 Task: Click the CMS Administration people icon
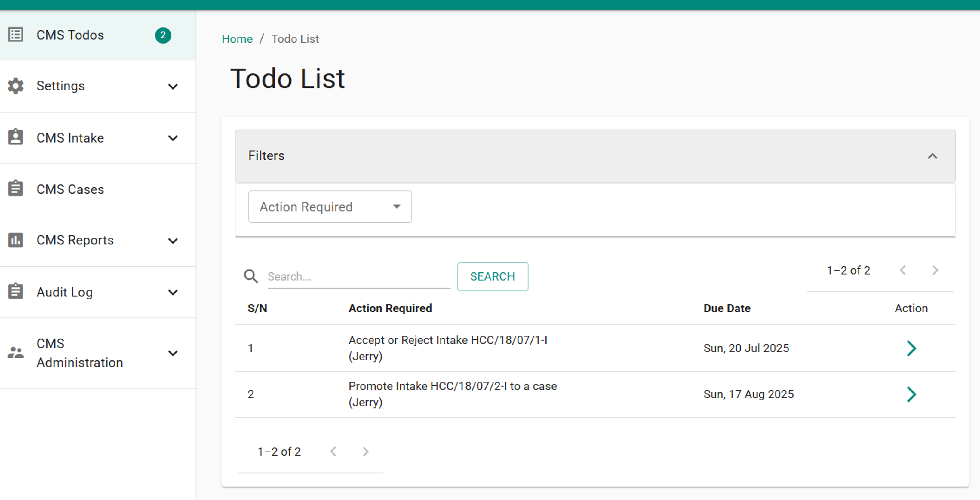click(16, 353)
